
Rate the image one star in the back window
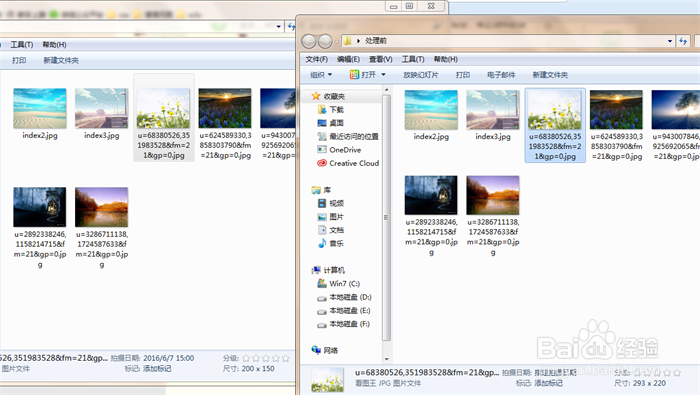(246, 358)
